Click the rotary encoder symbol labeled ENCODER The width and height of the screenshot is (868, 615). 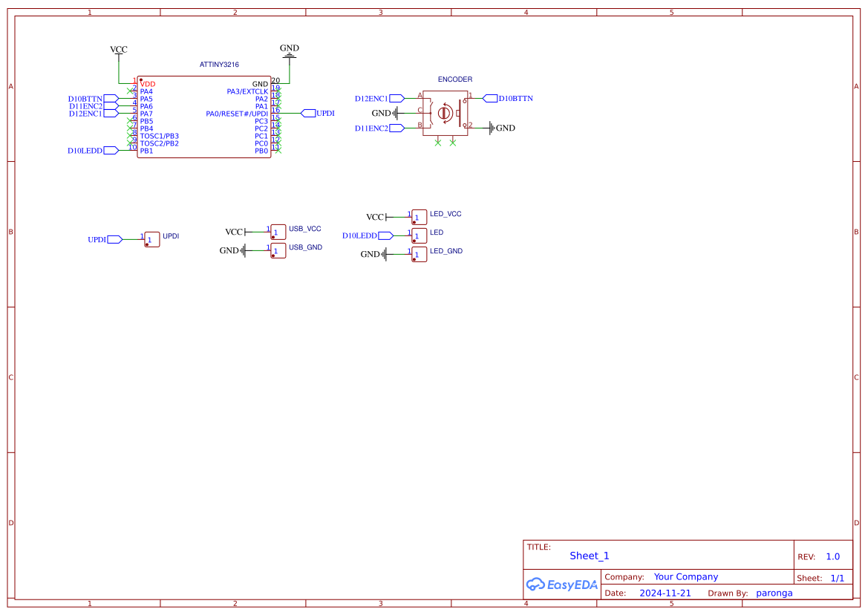[446, 111]
